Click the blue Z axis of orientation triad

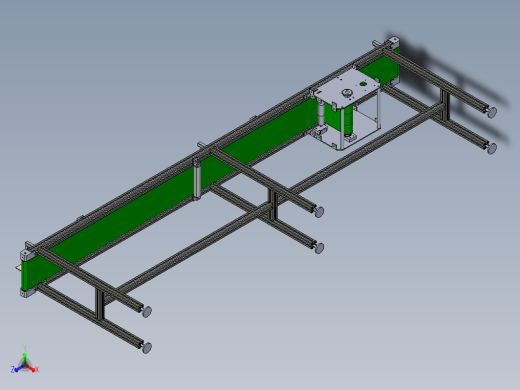[x=17, y=369]
